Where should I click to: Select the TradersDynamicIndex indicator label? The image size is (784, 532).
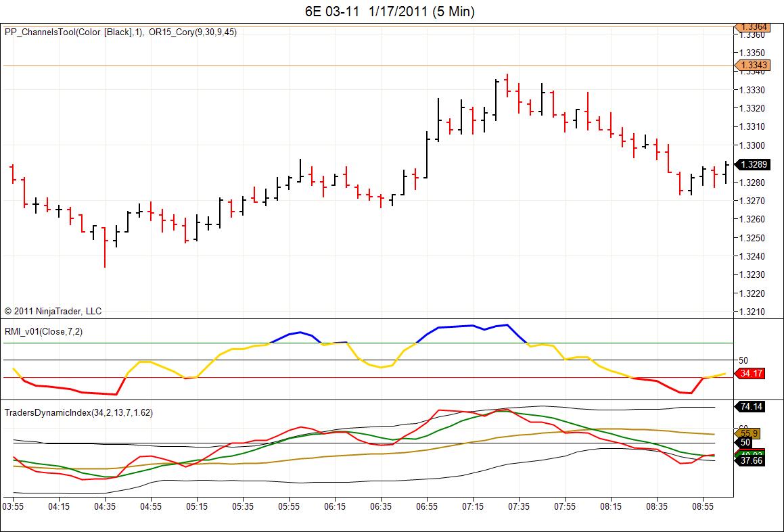pyautogui.click(x=78, y=412)
